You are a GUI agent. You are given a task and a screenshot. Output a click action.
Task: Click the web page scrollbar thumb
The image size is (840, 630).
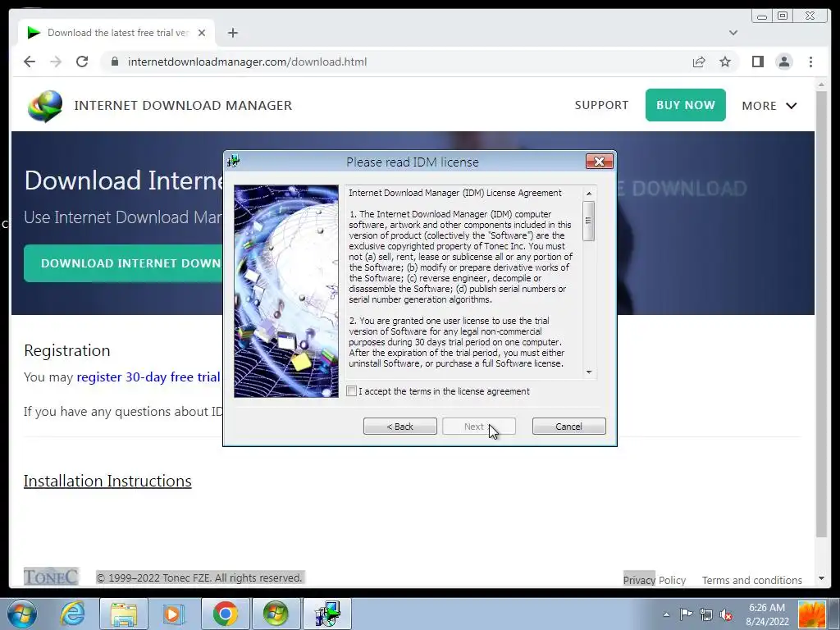pos(821,314)
